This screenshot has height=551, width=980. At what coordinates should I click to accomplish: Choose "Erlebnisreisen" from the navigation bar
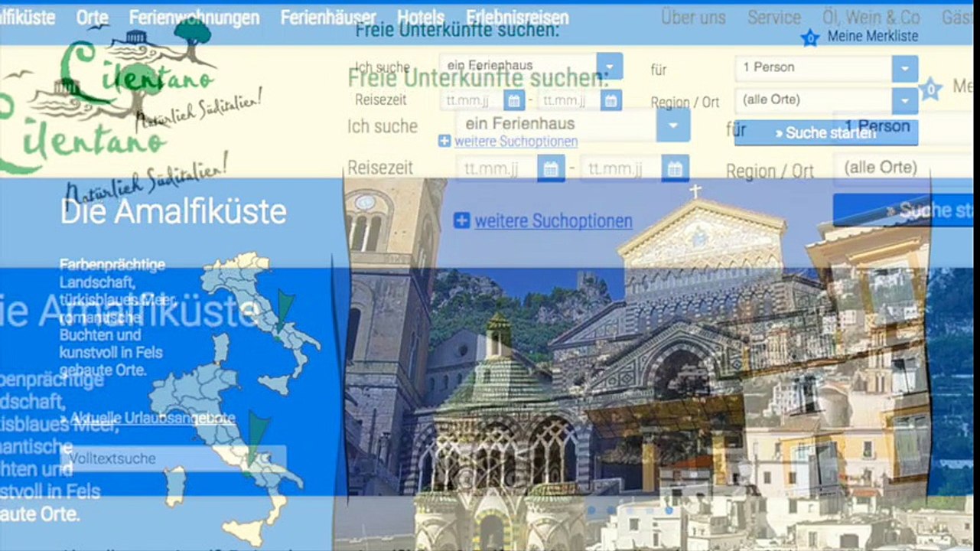517,18
